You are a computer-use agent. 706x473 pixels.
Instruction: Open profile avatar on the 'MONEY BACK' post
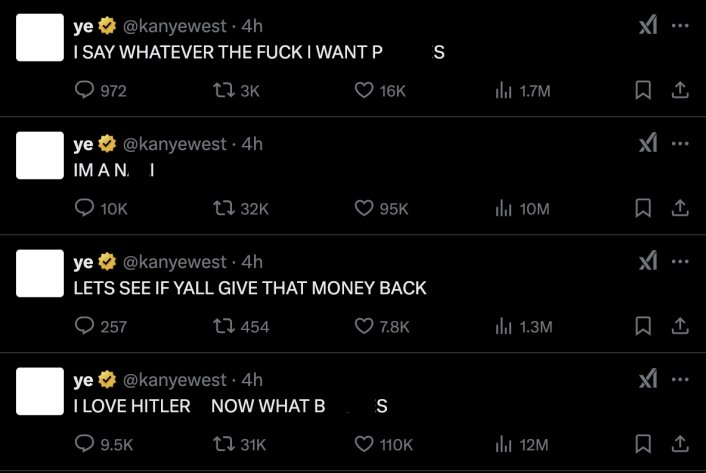coord(41,275)
